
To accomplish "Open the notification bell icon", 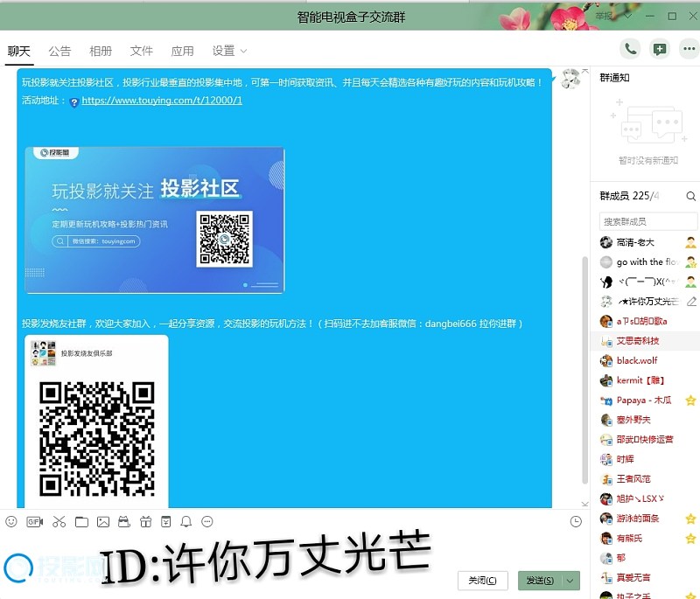I will coord(186,521).
